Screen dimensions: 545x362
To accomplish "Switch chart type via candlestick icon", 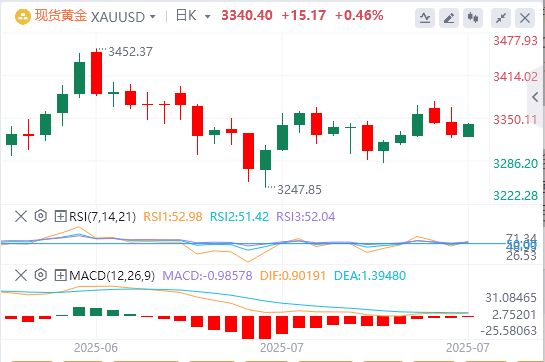I will [x=473, y=18].
